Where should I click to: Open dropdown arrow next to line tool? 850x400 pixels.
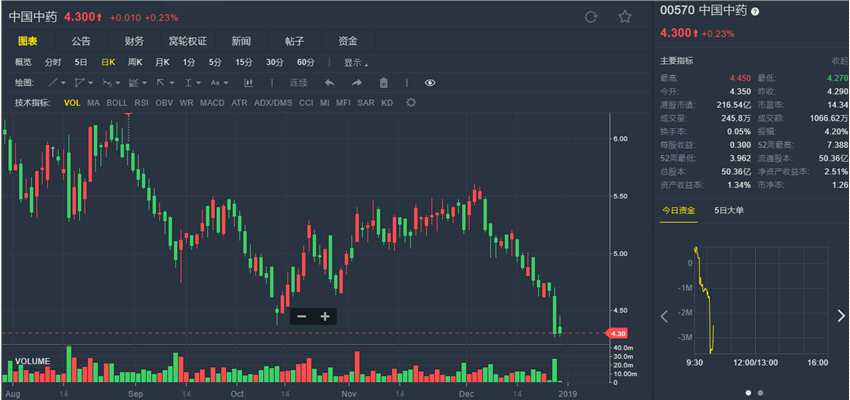click(63, 83)
